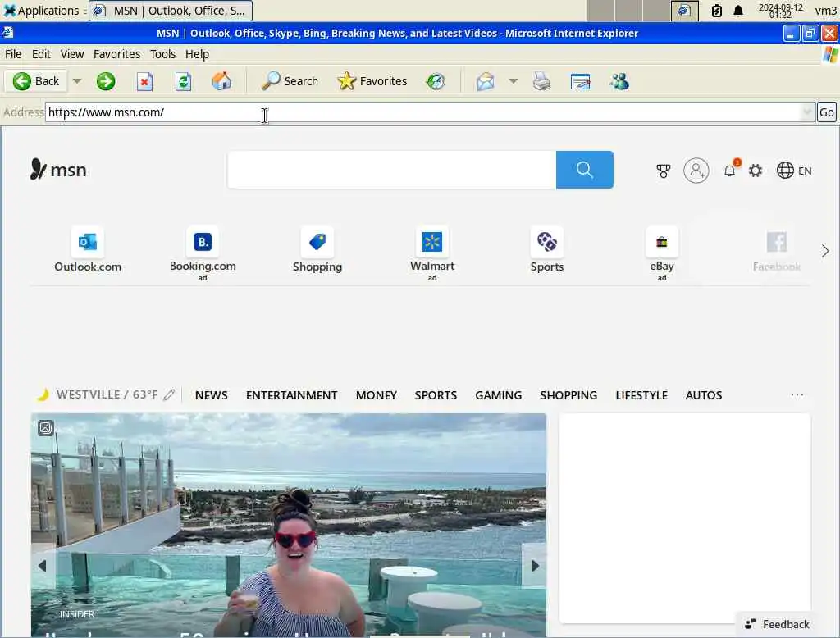
Task: Open the File menu
Action: click(13, 54)
